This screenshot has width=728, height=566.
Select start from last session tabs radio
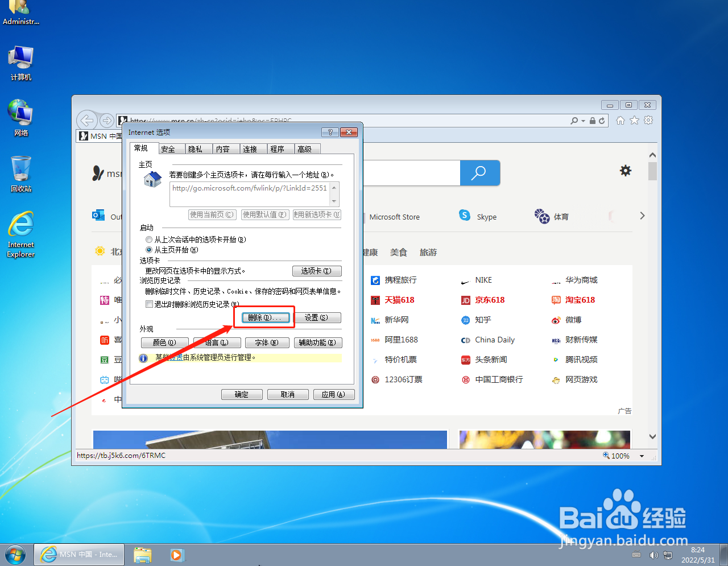[149, 239]
